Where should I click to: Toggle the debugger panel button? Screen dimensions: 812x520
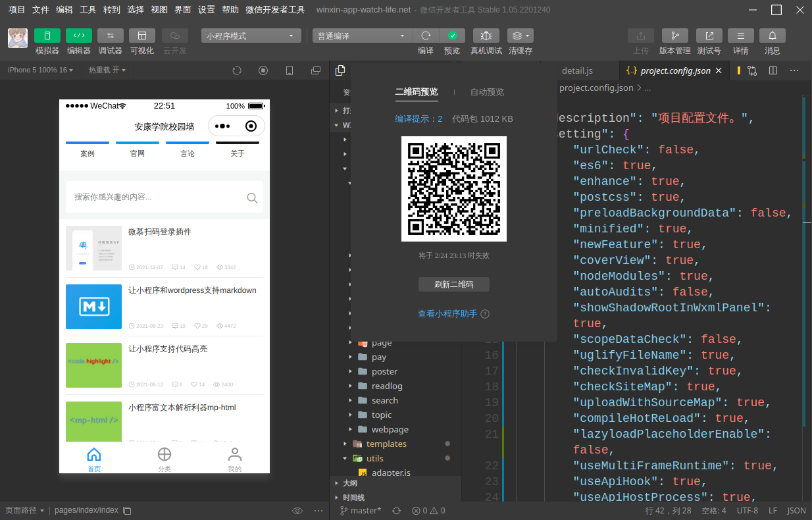(111, 36)
